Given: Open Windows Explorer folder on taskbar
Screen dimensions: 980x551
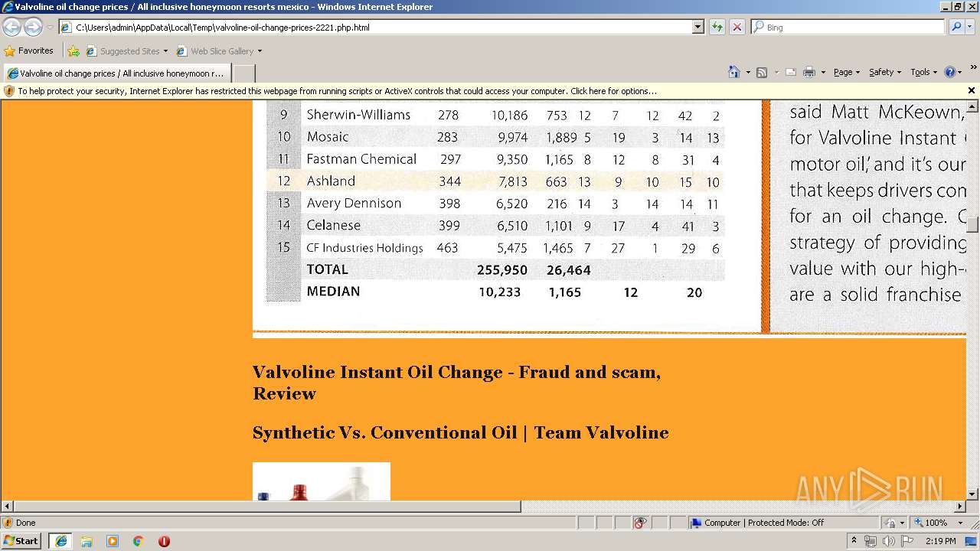Looking at the screenshot, I should (87, 541).
